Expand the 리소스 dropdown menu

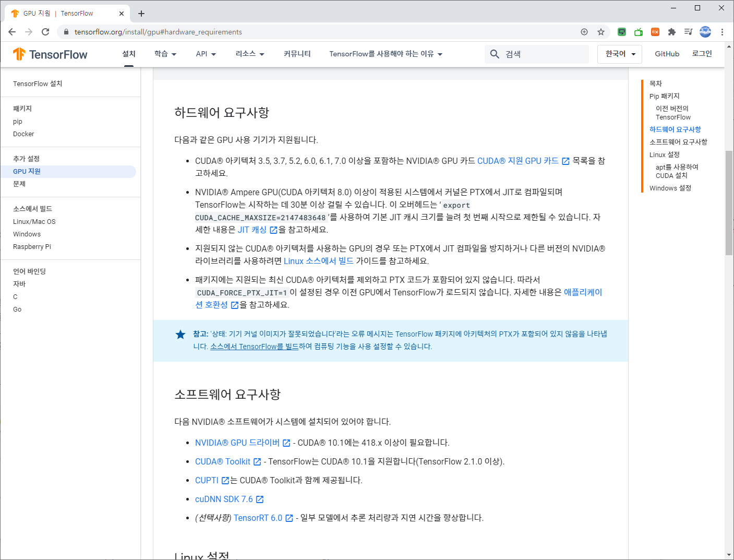pos(250,54)
